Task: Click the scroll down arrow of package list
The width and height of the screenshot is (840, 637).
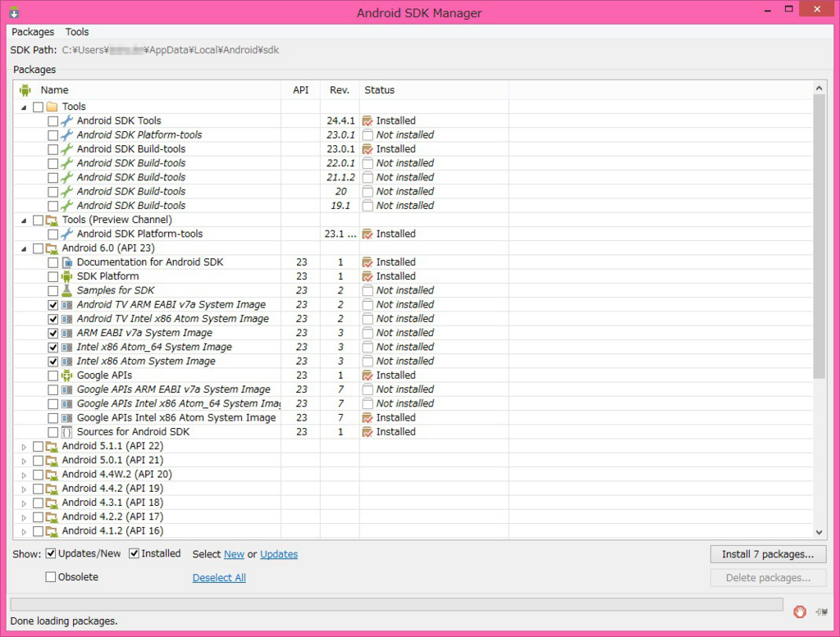Action: [819, 532]
